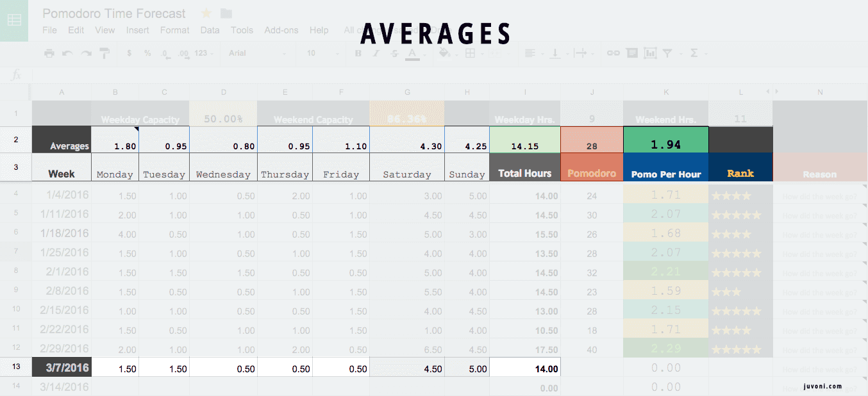Click the Insert link icon
The image size is (868, 396).
click(613, 53)
